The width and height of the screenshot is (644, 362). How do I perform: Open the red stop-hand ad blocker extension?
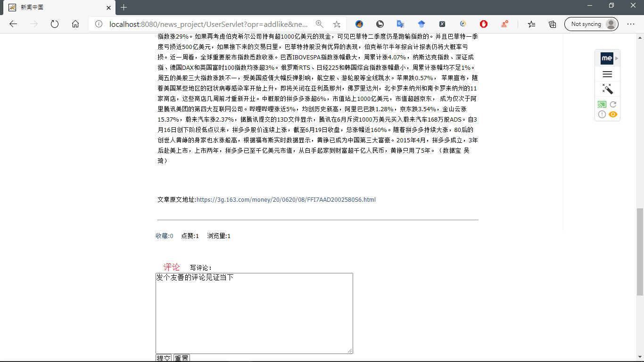tap(484, 24)
